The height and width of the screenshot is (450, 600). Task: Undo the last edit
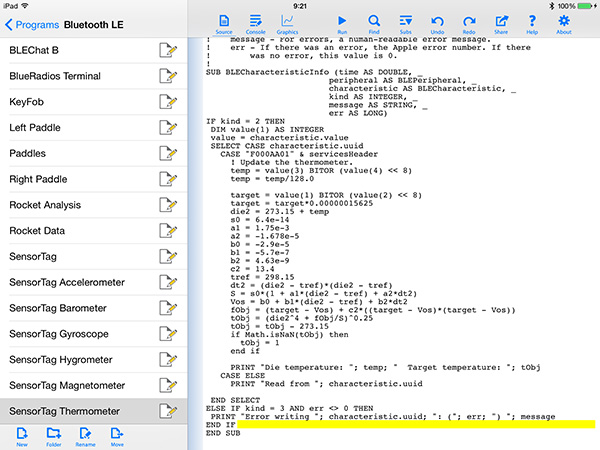437,24
